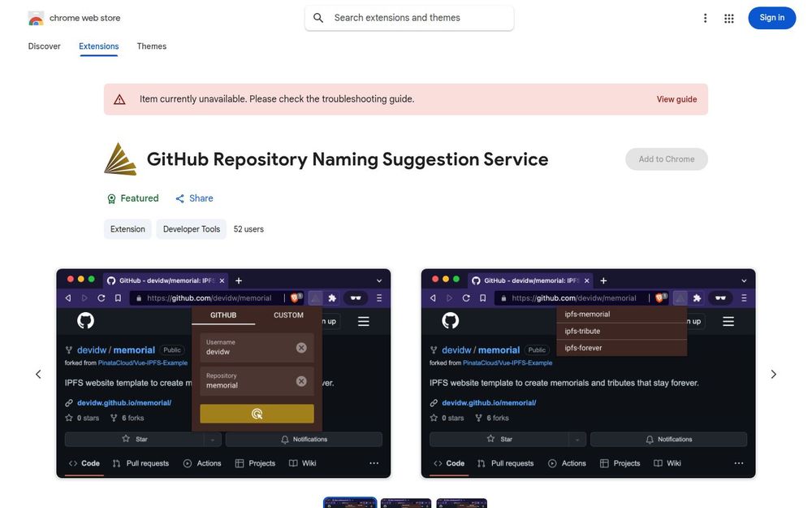The image size is (812, 508).
Task: Open the Google apps grid
Action: tap(728, 19)
